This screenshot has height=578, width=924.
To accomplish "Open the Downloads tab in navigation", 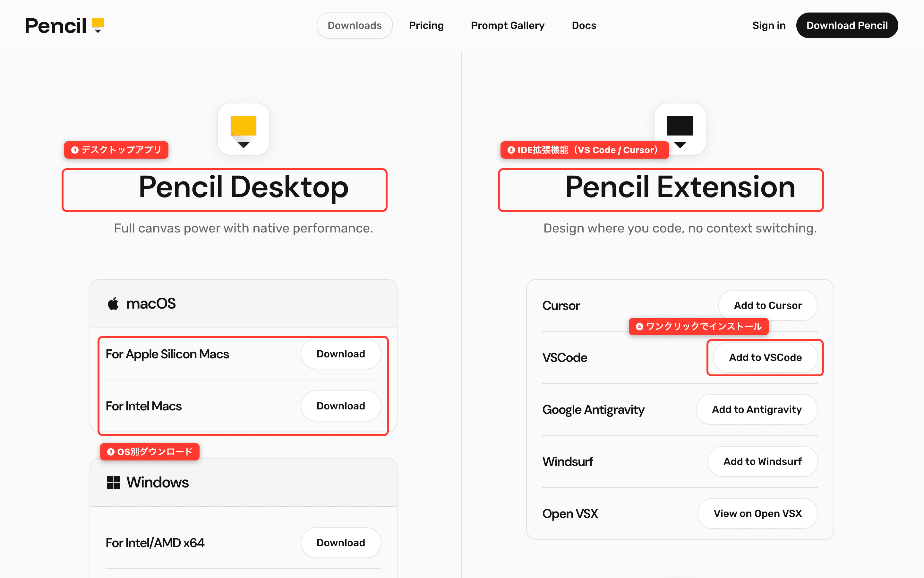I will (355, 25).
